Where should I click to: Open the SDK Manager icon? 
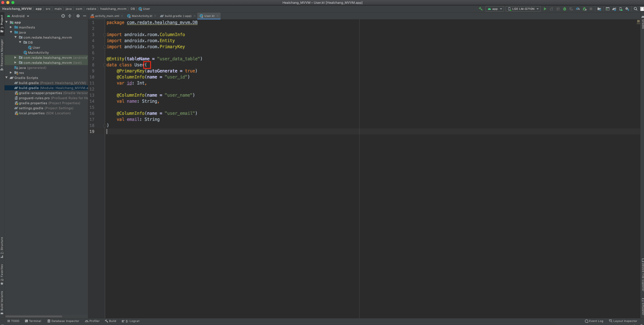tap(627, 9)
